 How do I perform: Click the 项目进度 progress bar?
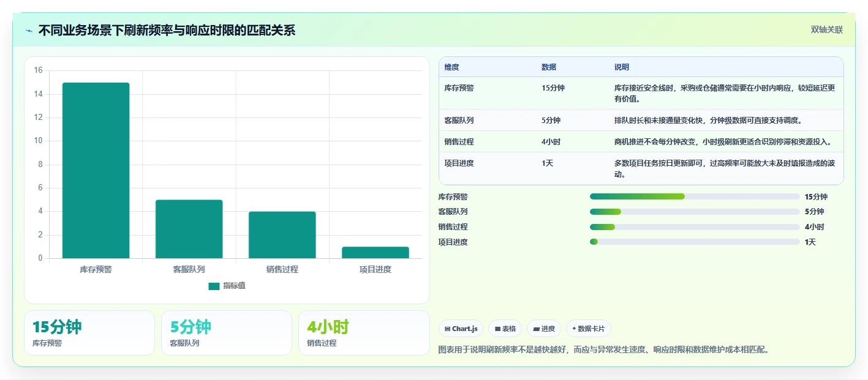click(x=695, y=242)
